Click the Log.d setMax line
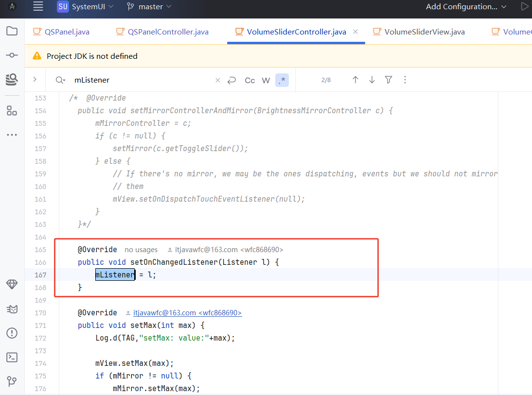 [x=165, y=338]
